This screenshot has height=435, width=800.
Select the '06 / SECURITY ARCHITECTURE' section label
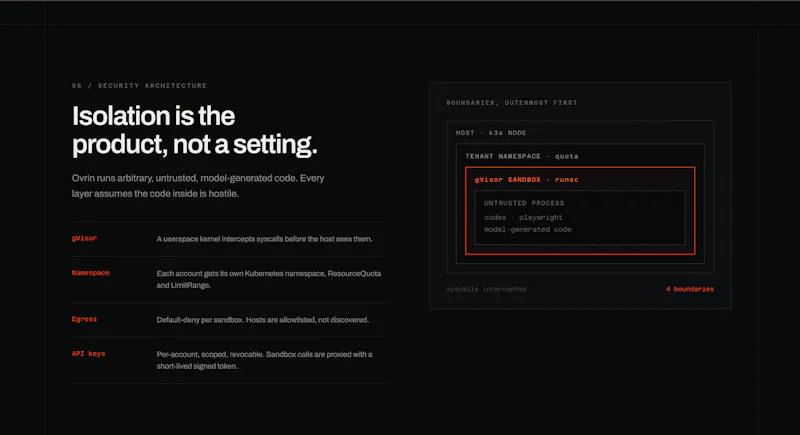pyautogui.click(x=139, y=86)
